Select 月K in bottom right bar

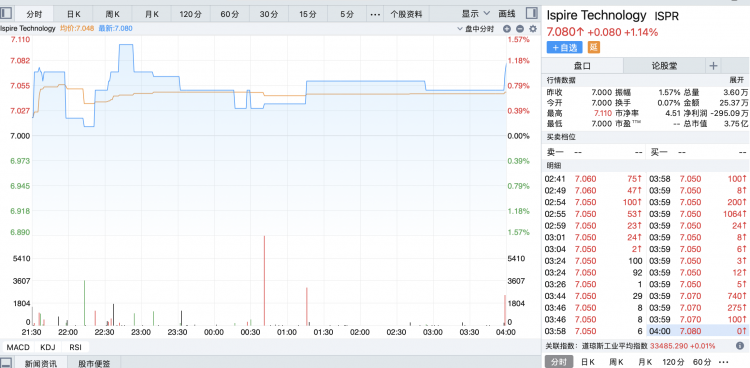tap(644, 362)
